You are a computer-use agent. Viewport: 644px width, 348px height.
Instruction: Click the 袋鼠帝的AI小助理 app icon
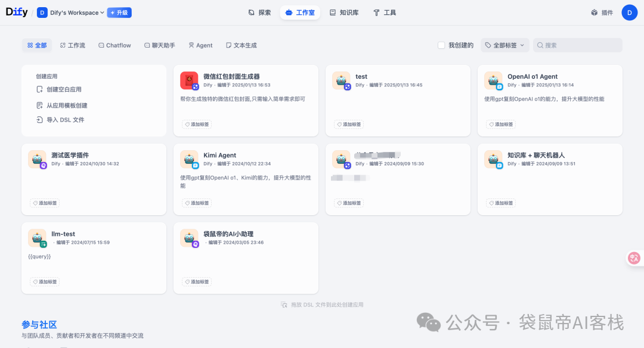point(189,238)
